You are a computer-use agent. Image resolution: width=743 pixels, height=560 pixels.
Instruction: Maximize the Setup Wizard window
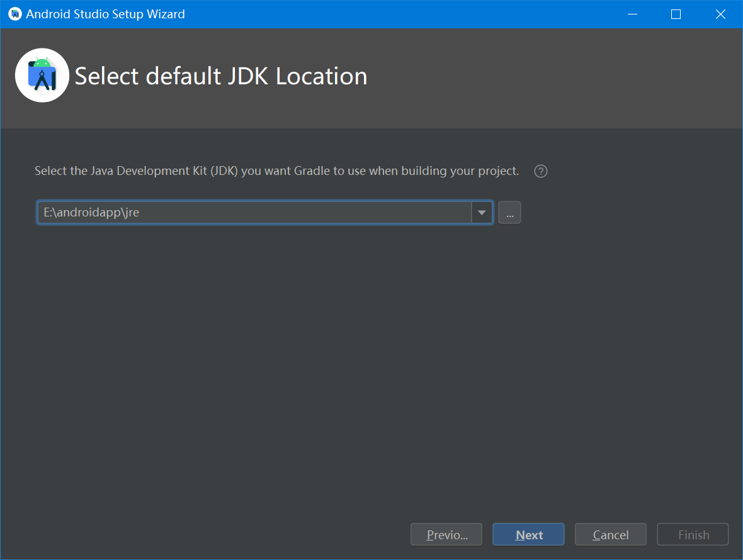point(676,14)
